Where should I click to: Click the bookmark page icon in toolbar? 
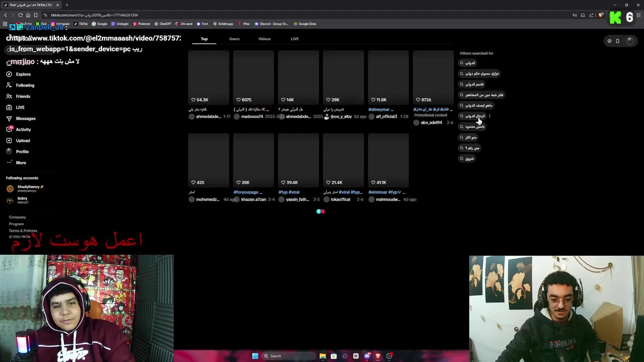coord(36,15)
